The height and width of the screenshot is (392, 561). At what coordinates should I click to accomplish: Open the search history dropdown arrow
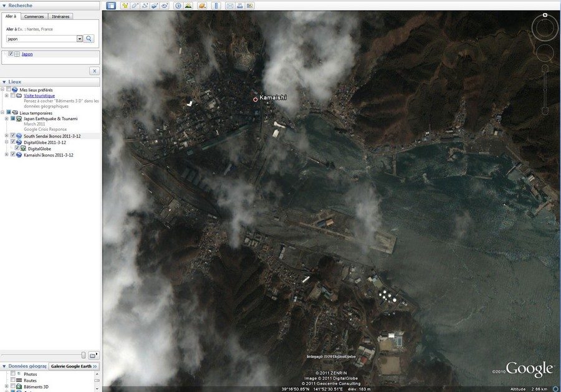[80, 39]
